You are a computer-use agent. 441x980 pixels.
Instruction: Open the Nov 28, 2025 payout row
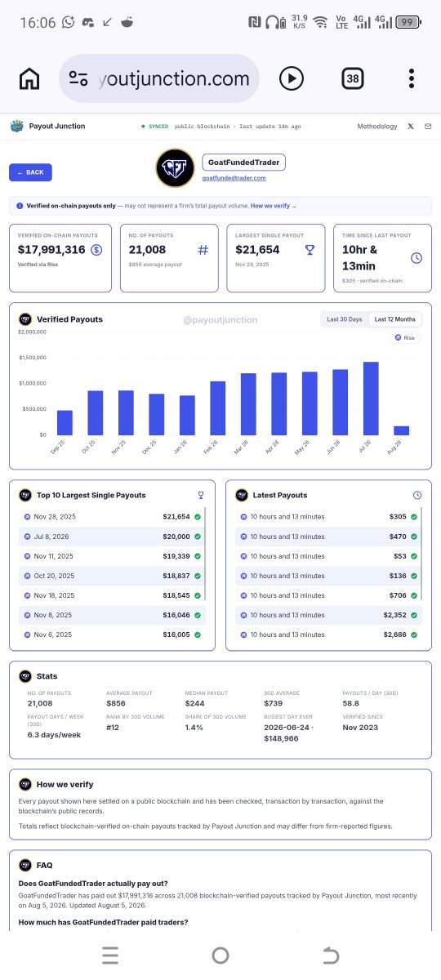[x=112, y=517]
